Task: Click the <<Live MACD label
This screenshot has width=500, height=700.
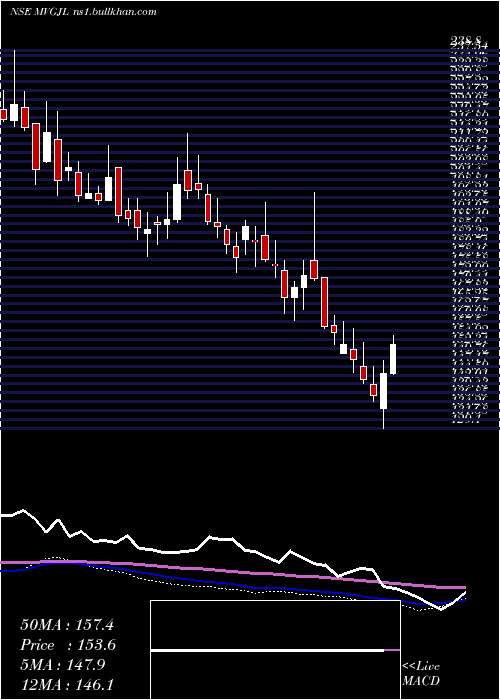Action: tap(421, 674)
